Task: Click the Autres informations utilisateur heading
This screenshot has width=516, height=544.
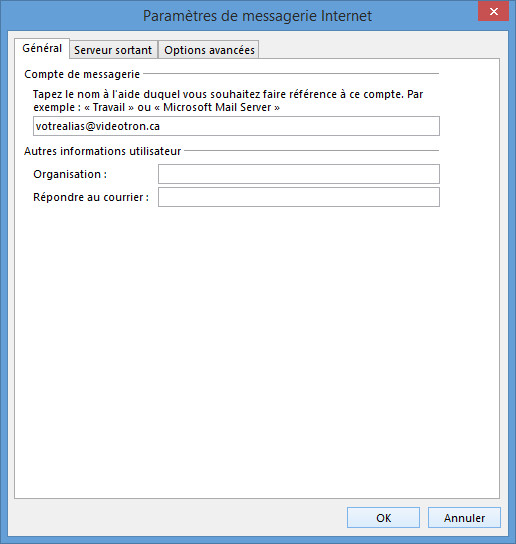Action: pos(102,151)
